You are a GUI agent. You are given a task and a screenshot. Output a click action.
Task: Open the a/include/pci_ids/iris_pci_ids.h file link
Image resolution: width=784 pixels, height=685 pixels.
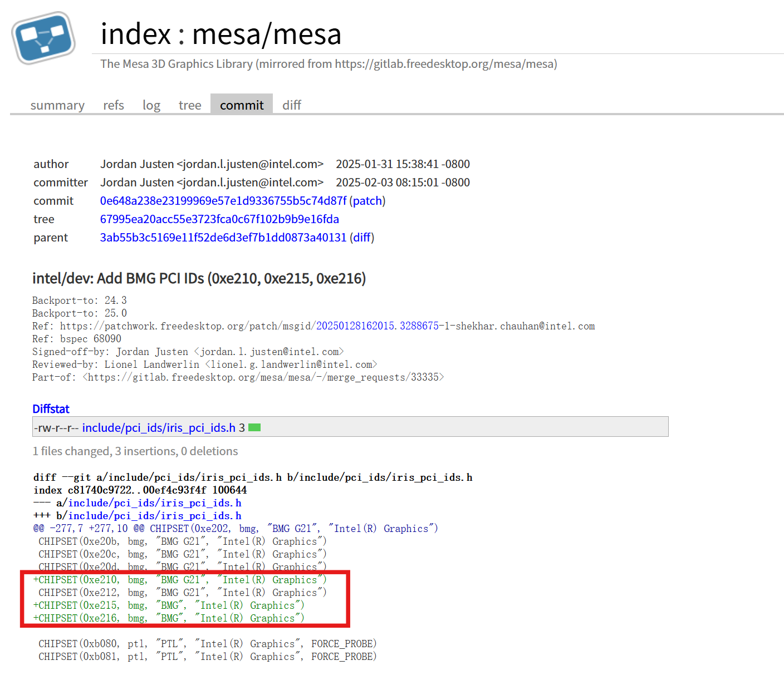pyautogui.click(x=155, y=503)
